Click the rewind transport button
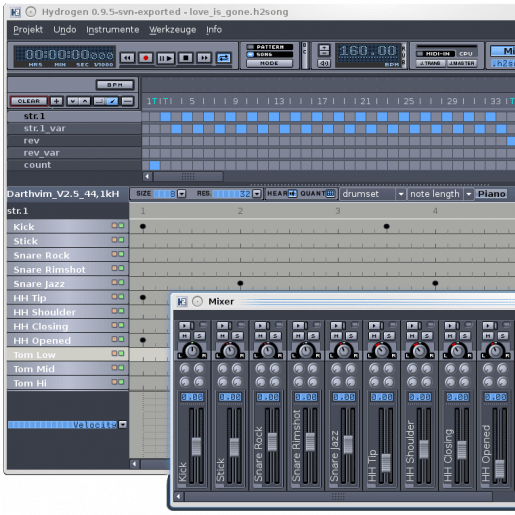The image size is (515, 515). (127, 58)
